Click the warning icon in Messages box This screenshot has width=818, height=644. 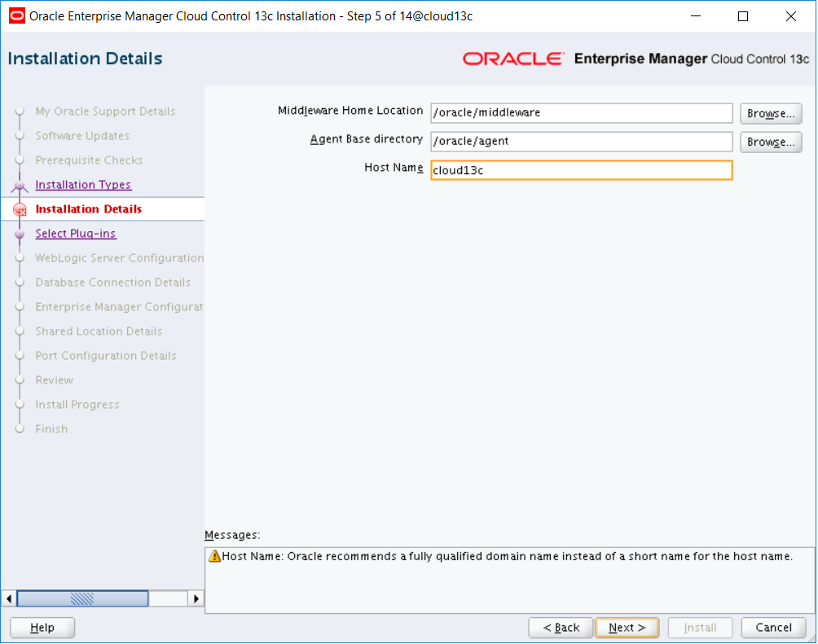coord(214,556)
